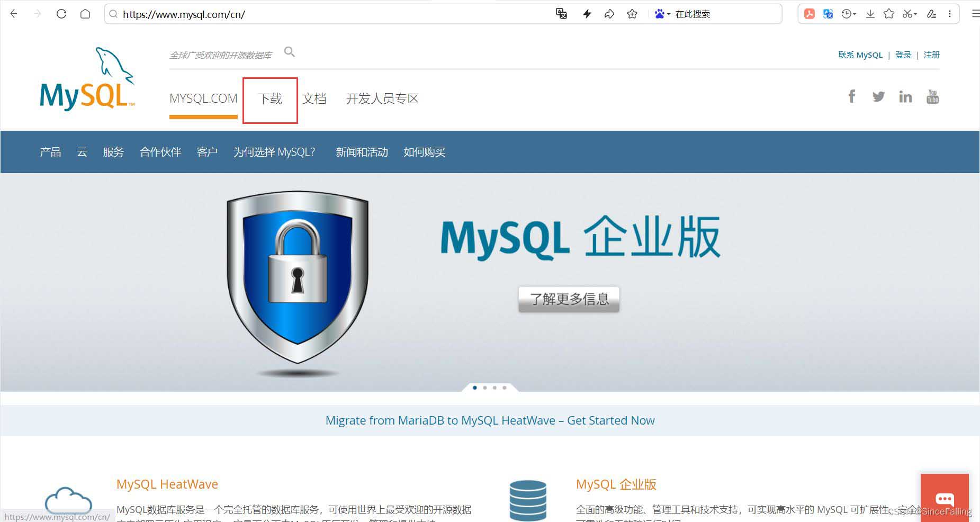This screenshot has height=522, width=980.
Task: Click the lightning speed mode icon
Action: pos(587,14)
